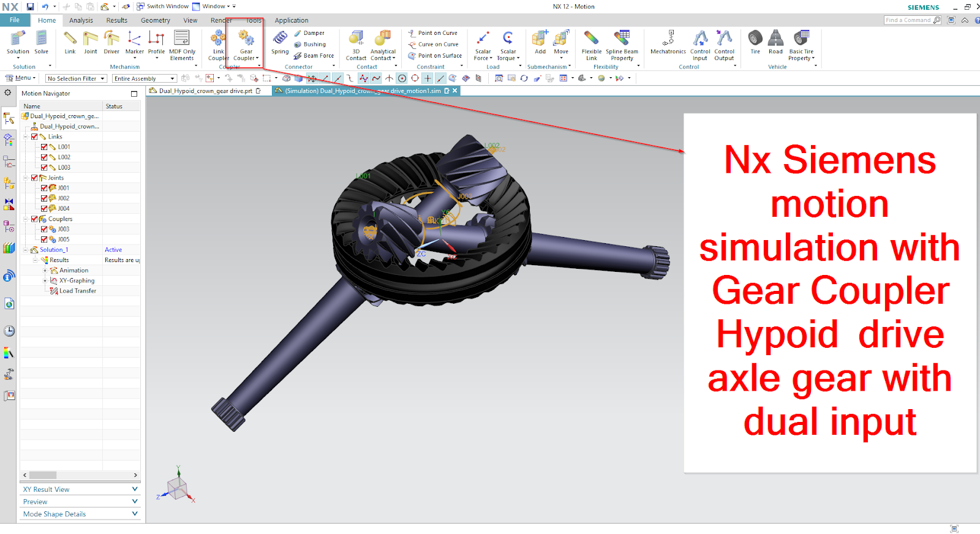Screen dimensions: 980x534
Task: Click the Save icon in title bar
Action: pos(30,7)
